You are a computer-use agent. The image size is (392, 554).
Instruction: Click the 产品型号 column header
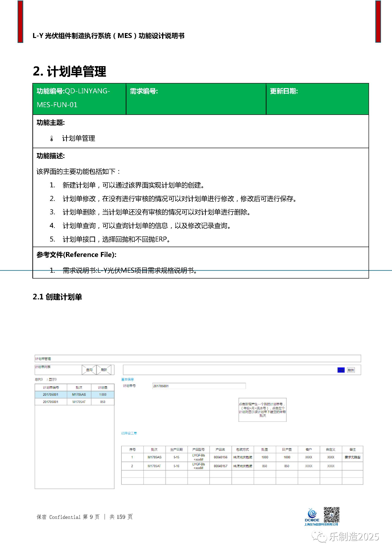[198, 449]
